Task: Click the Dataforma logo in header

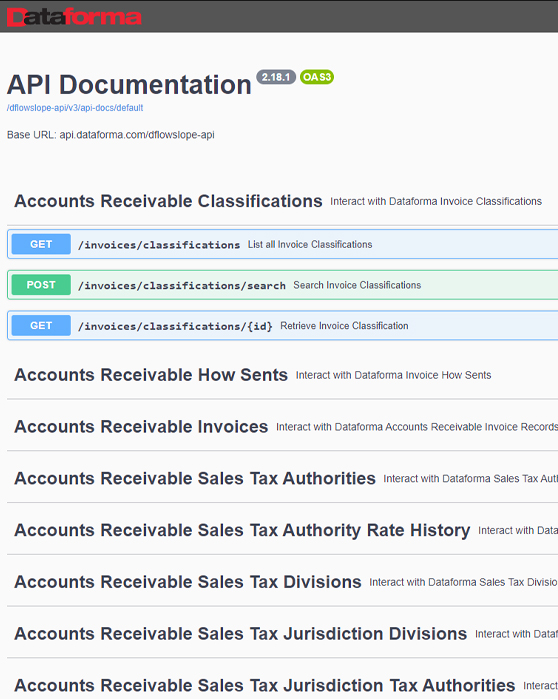Action: 74,17
